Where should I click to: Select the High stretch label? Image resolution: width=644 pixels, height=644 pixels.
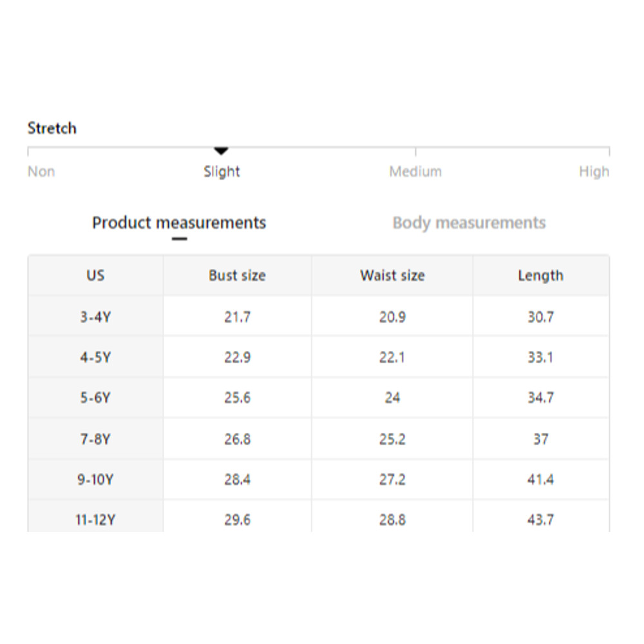(594, 172)
